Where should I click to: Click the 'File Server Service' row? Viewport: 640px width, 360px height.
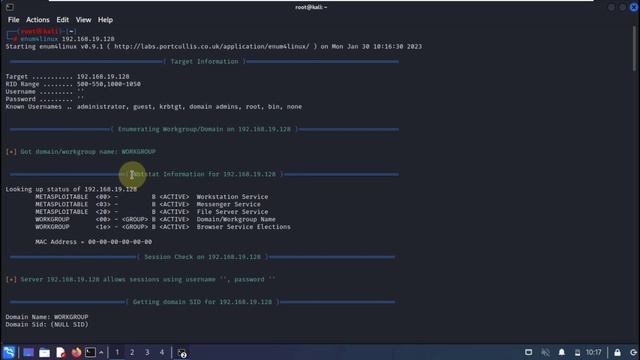[152, 212]
